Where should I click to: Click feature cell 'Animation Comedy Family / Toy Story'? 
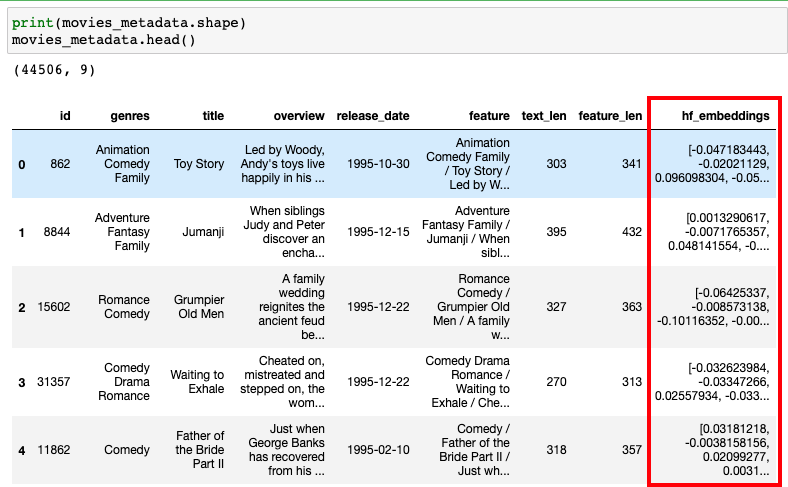pos(468,164)
